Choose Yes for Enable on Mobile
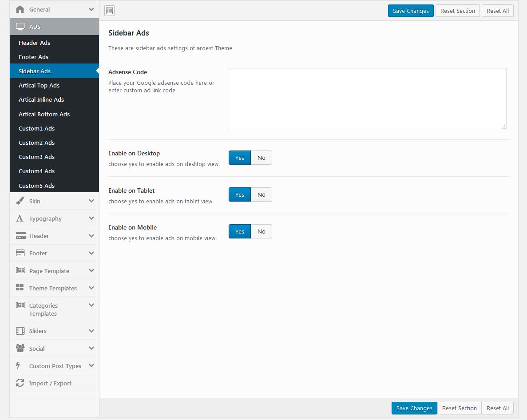Image resolution: width=527 pixels, height=420 pixels. click(x=240, y=231)
